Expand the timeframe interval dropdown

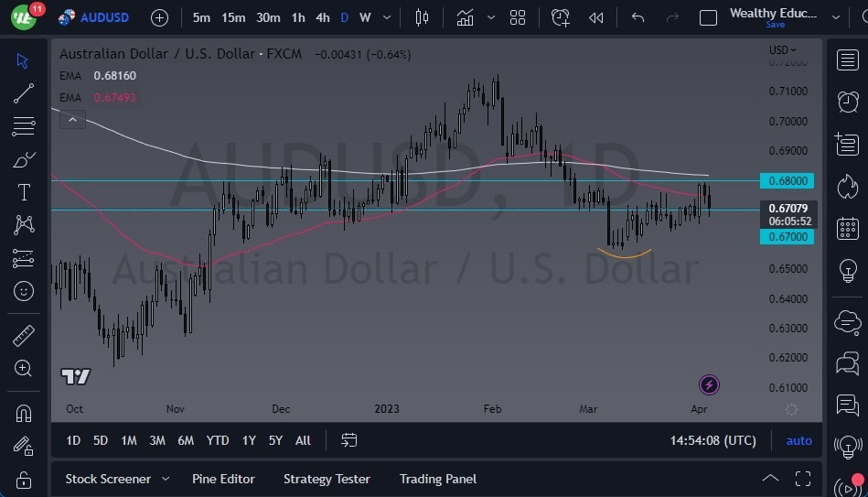pyautogui.click(x=387, y=17)
